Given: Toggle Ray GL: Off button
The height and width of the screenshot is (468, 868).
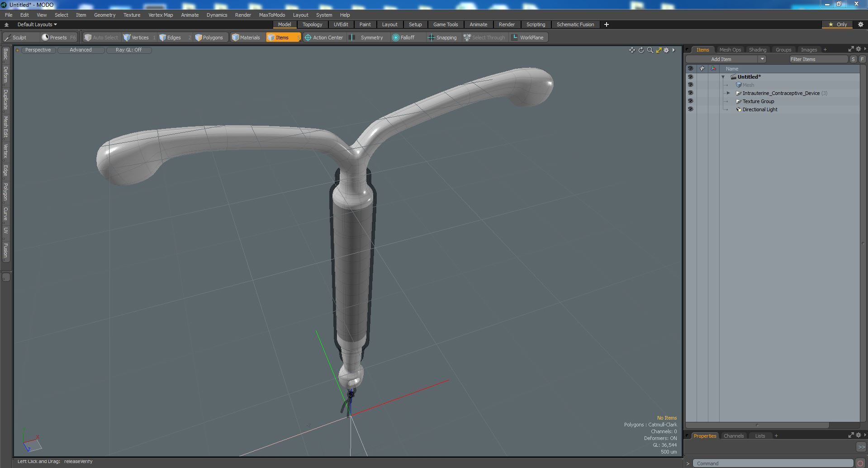Looking at the screenshot, I should [128, 50].
